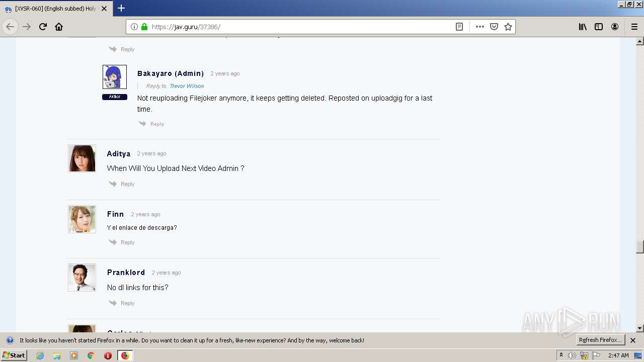The image size is (644, 362).
Task: Reply to Pranklord's comment
Action: coord(122,303)
